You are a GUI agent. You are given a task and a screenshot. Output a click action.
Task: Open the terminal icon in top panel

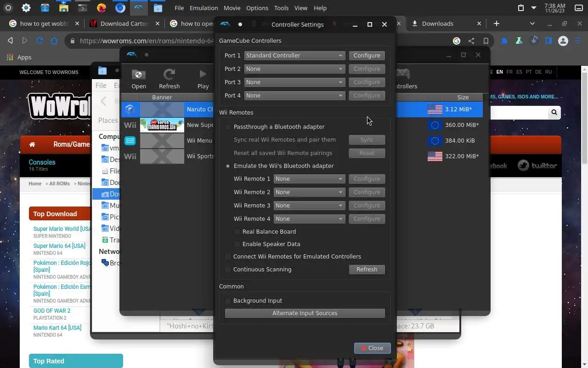click(82, 8)
